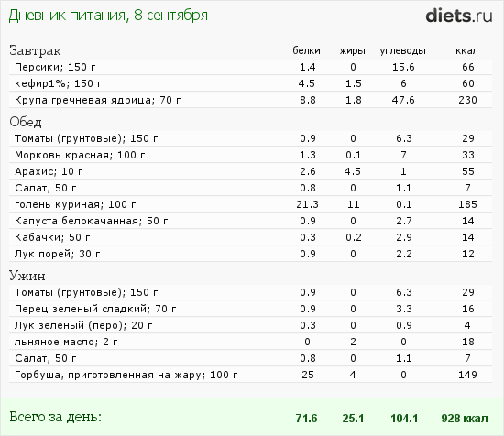Select row 'голень куриная; 100 г'
This screenshot has height=436, width=504.
(251, 204)
